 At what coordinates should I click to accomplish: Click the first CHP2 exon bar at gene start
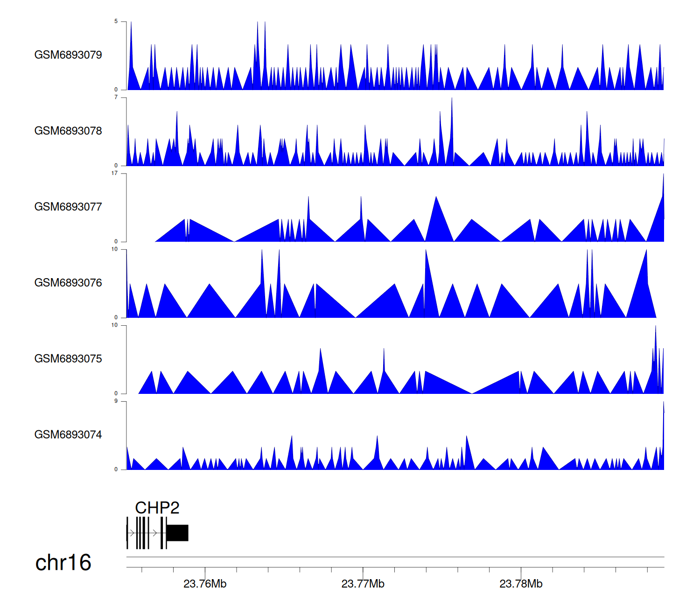127,533
